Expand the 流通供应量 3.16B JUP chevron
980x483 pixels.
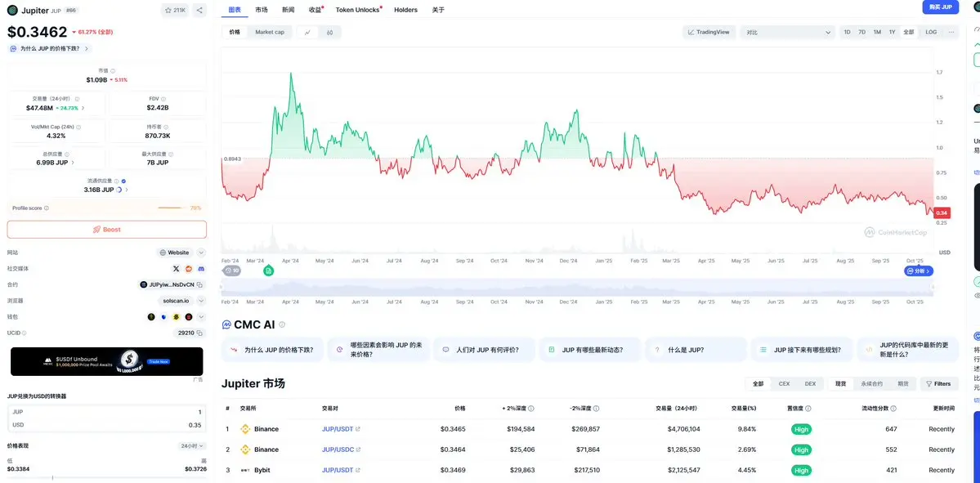[127, 190]
